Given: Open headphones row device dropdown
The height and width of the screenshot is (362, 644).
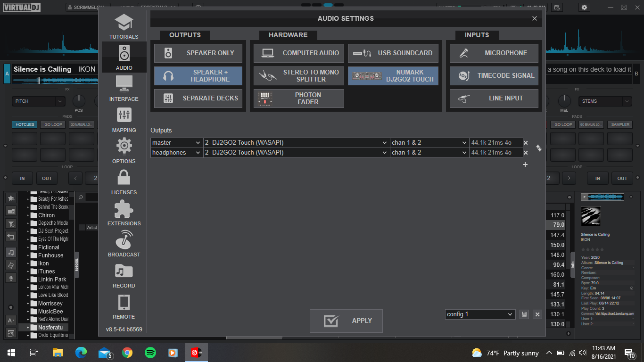Looking at the screenshot, I should 297,152.
